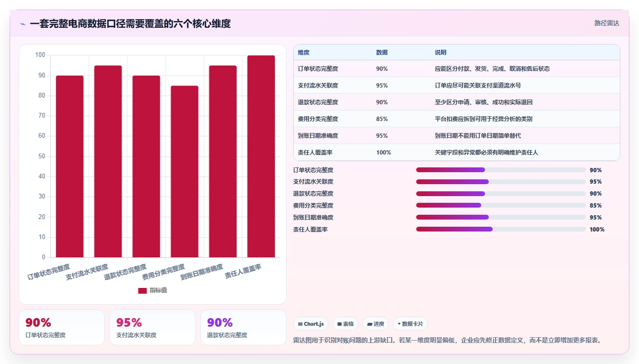Image resolution: width=639 pixels, height=364 pixels.
Task: Select 费用分类完整度 row in the table
Action: pos(456,119)
